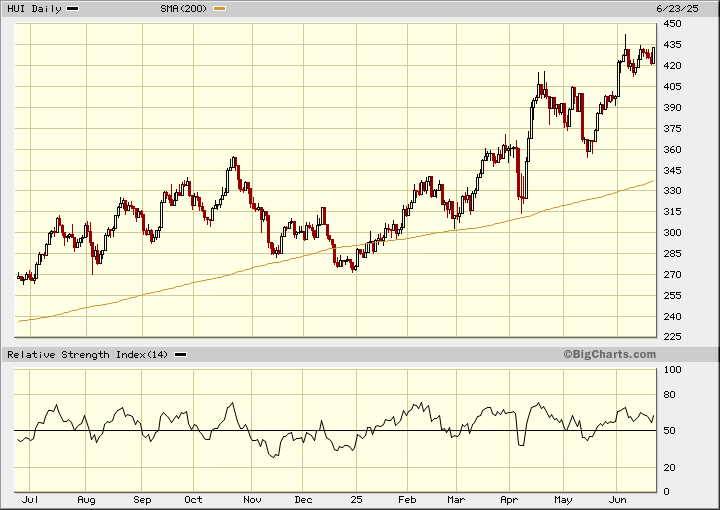Click the "Mar" month label

click(456, 499)
